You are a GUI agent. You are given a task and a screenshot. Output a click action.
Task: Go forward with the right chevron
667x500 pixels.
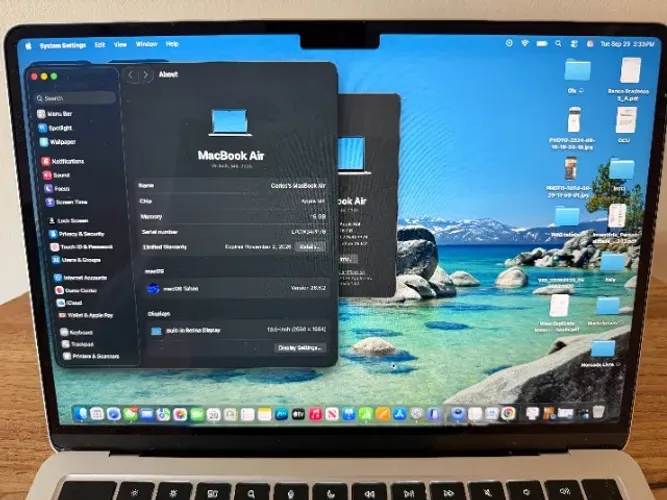[x=145, y=75]
